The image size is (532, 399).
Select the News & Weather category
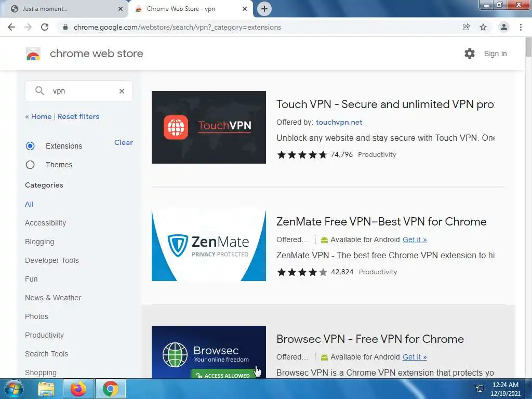[x=53, y=298]
